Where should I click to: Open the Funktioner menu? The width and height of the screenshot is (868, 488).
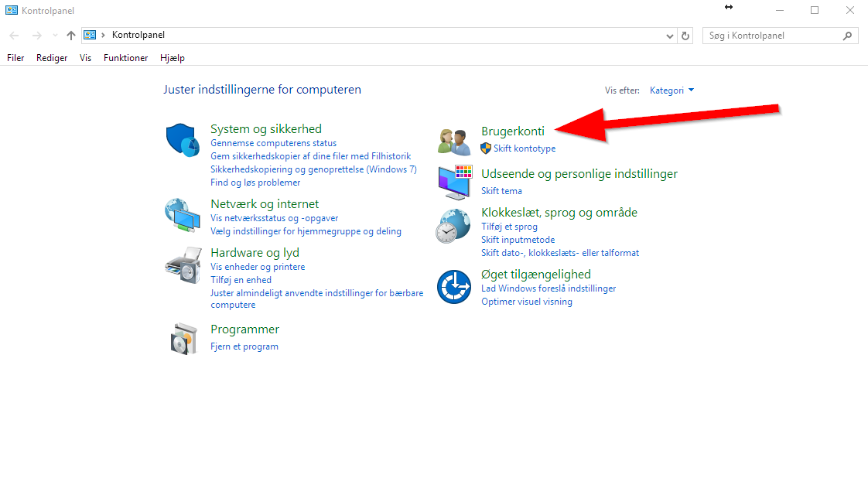(125, 58)
